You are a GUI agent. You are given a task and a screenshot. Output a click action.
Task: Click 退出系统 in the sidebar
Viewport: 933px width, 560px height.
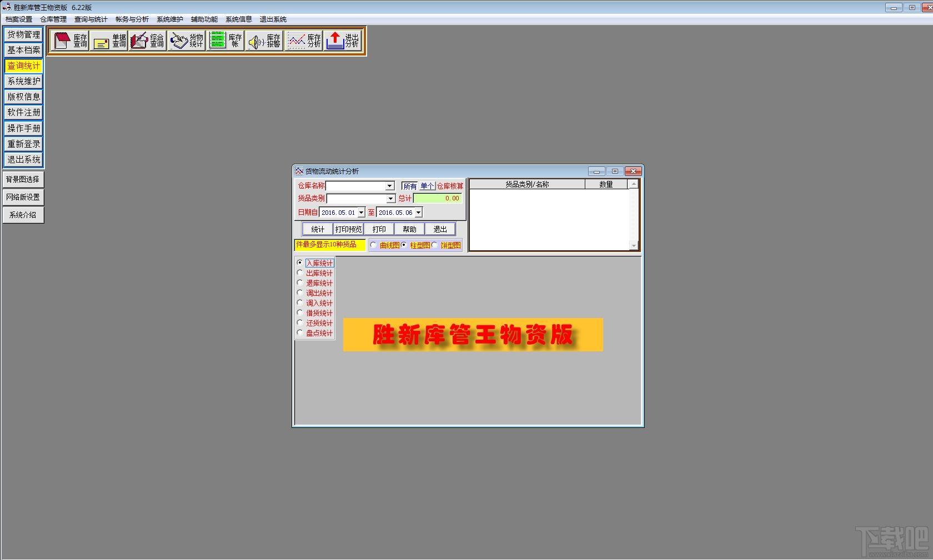coord(23,159)
